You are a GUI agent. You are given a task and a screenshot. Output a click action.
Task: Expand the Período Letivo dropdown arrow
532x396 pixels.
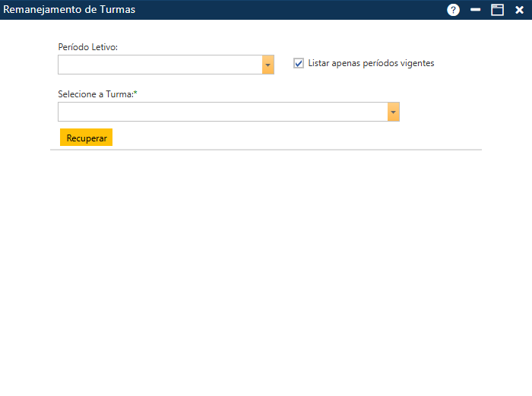(x=268, y=65)
